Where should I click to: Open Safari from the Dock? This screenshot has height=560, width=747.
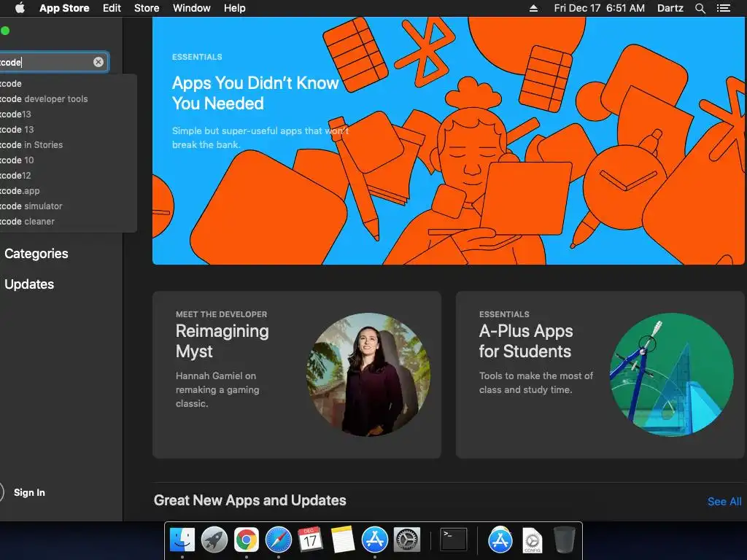point(278,540)
